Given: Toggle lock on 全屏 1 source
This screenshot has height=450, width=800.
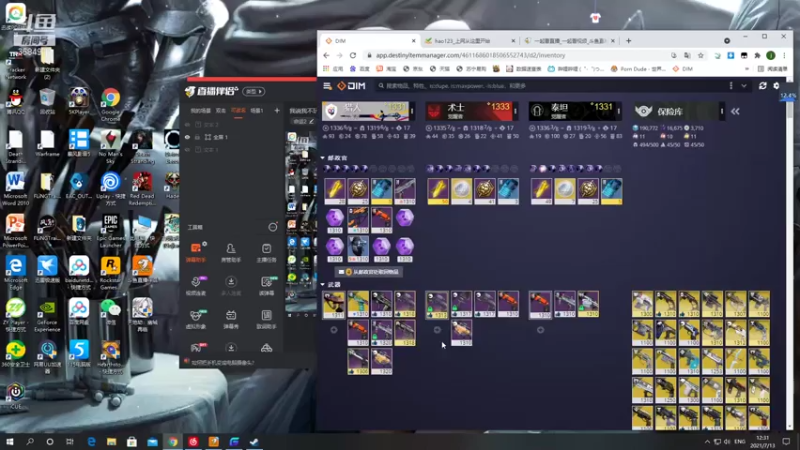Looking at the screenshot, I should pos(197,137).
